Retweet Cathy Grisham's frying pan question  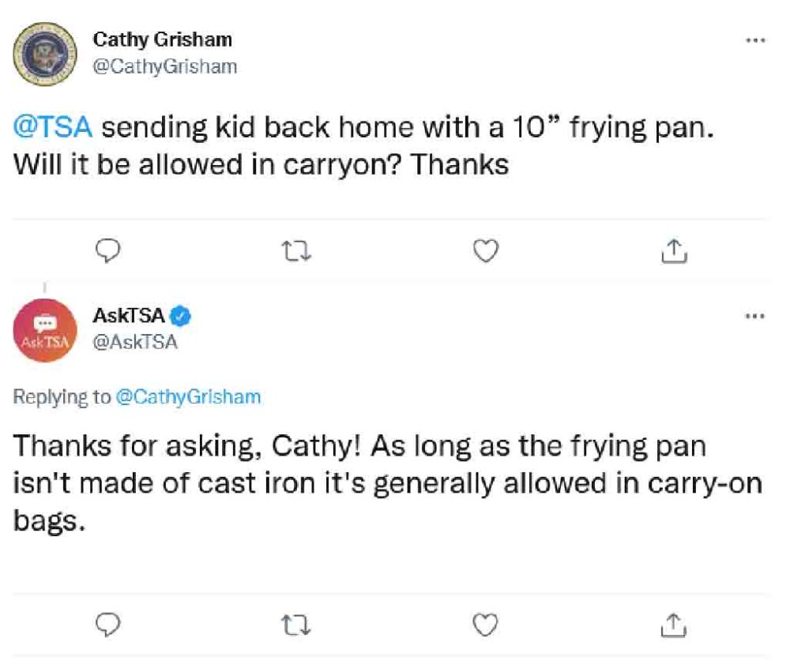[297, 251]
